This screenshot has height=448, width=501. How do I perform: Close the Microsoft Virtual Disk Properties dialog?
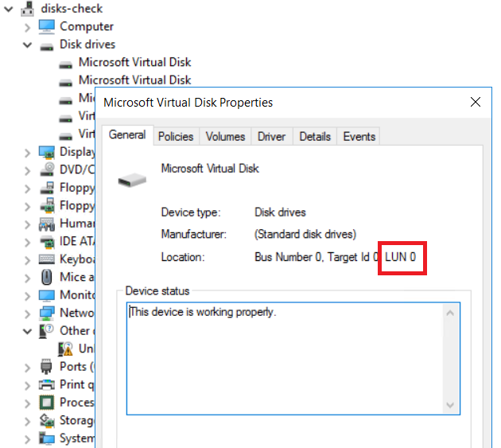point(476,103)
